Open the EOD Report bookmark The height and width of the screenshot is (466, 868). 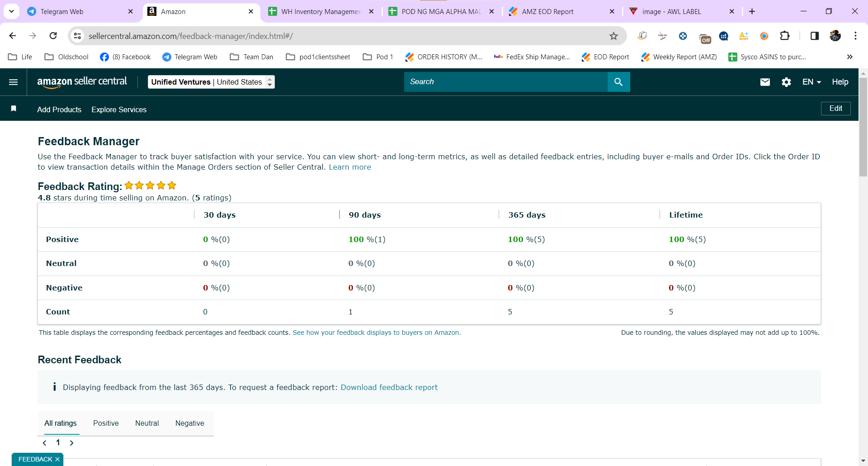[x=605, y=57]
